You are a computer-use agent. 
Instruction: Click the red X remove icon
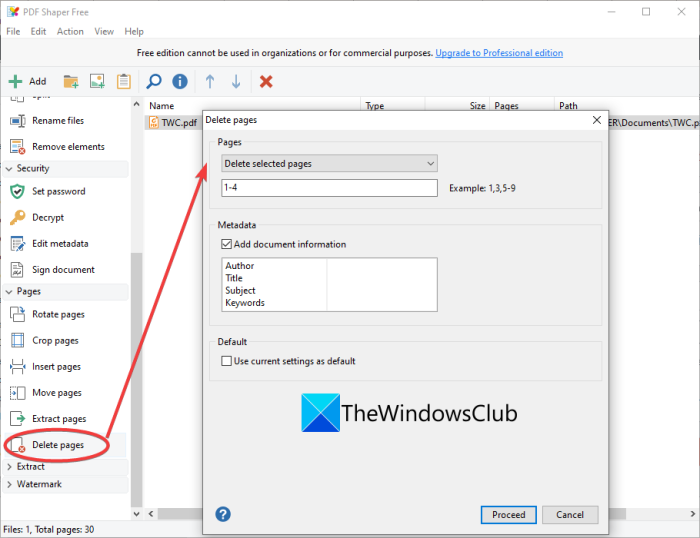point(266,81)
